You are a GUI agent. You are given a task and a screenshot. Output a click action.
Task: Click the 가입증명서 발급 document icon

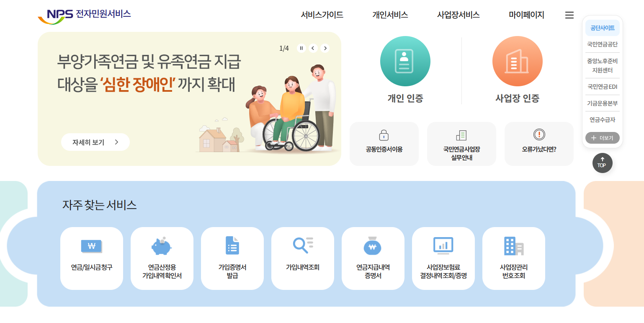click(232, 245)
